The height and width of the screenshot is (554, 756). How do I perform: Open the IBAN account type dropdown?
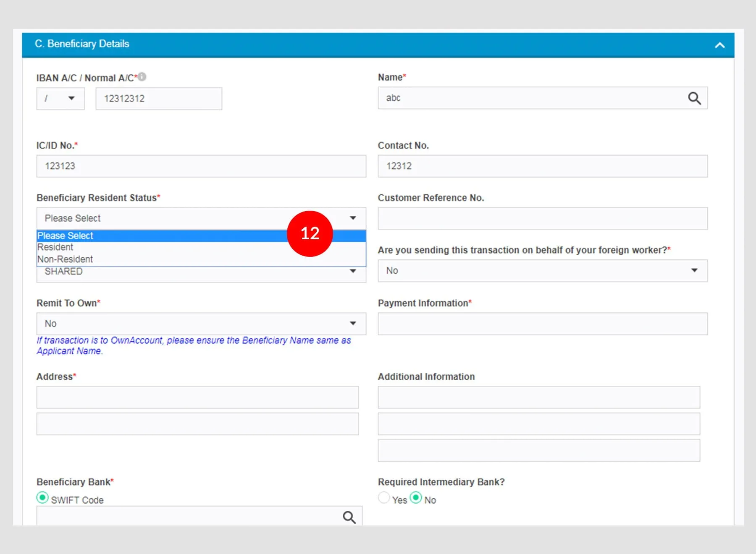pyautogui.click(x=60, y=99)
